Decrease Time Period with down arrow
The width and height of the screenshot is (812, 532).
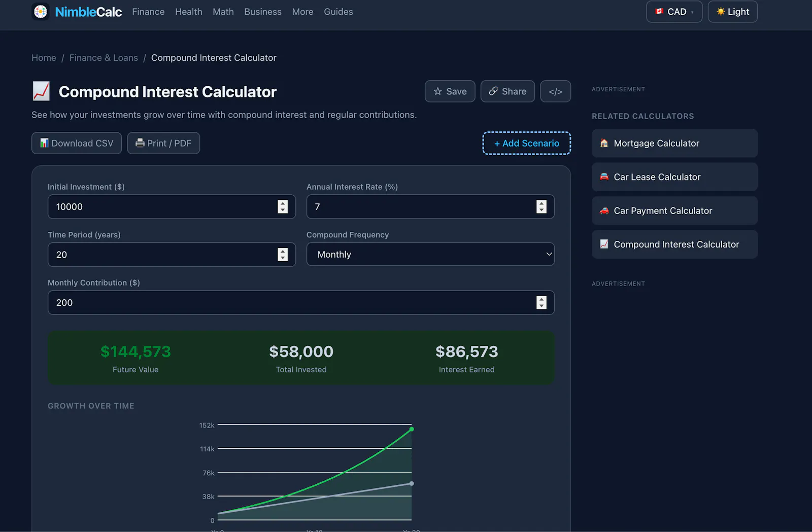coord(283,258)
